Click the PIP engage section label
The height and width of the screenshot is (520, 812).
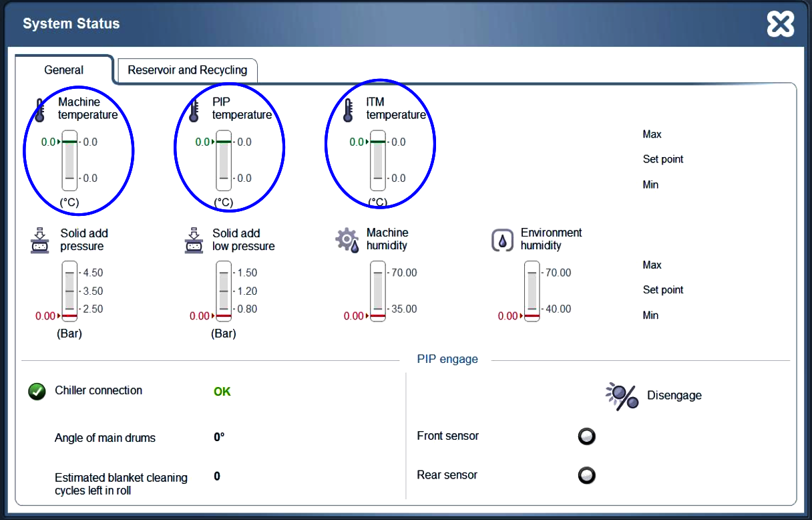[x=447, y=359]
